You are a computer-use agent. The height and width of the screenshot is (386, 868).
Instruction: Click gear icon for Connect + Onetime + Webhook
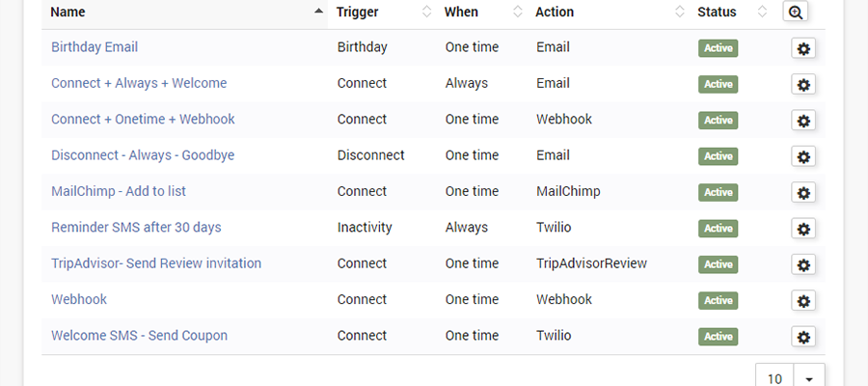pos(803,121)
